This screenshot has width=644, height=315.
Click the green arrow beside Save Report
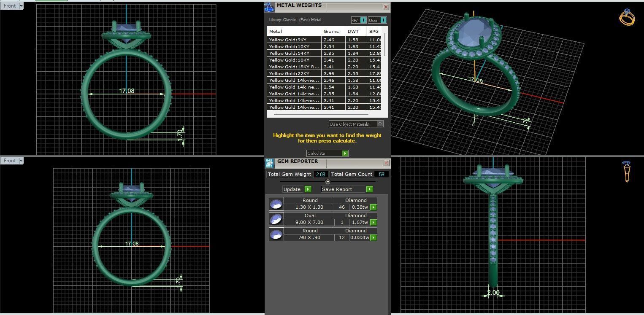pyautogui.click(x=369, y=189)
